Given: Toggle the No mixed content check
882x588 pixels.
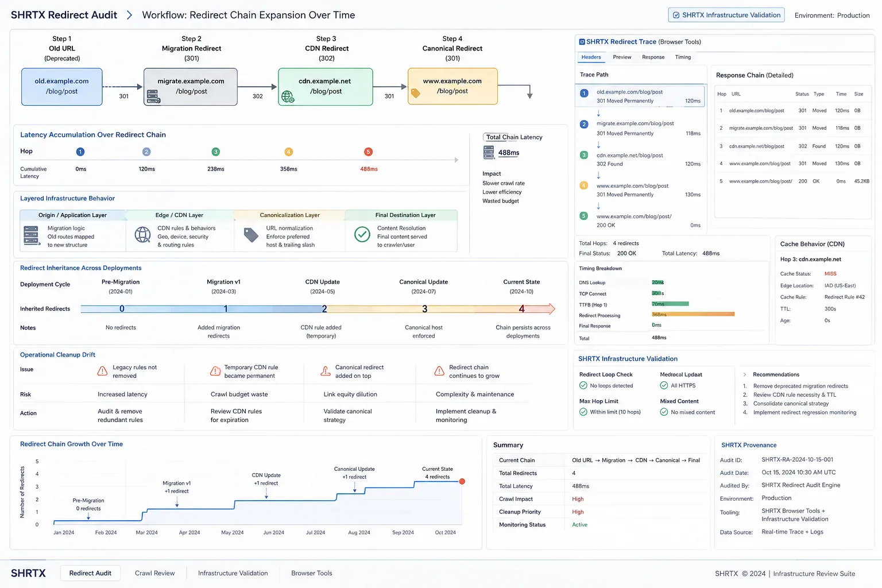Looking at the screenshot, I should pos(664,412).
